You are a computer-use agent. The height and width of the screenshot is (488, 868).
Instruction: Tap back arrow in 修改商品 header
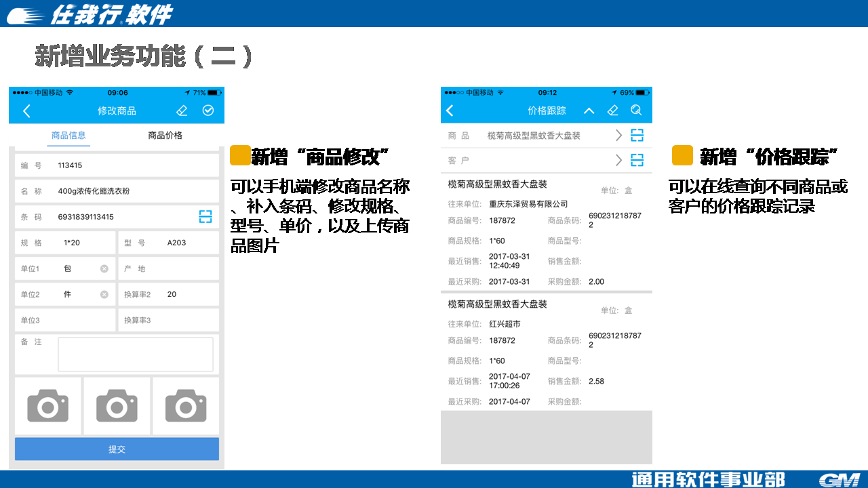[x=27, y=111]
